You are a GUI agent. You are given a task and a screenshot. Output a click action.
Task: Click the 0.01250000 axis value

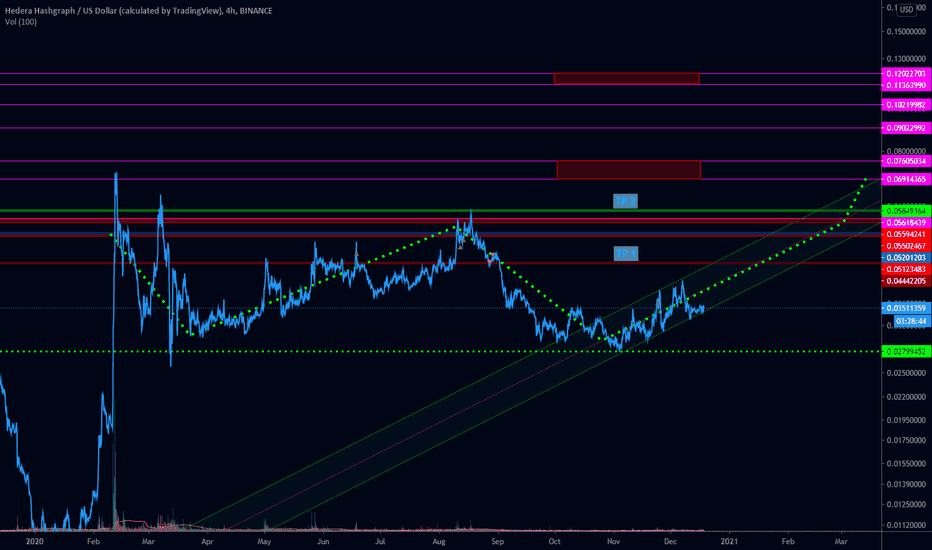coord(906,504)
